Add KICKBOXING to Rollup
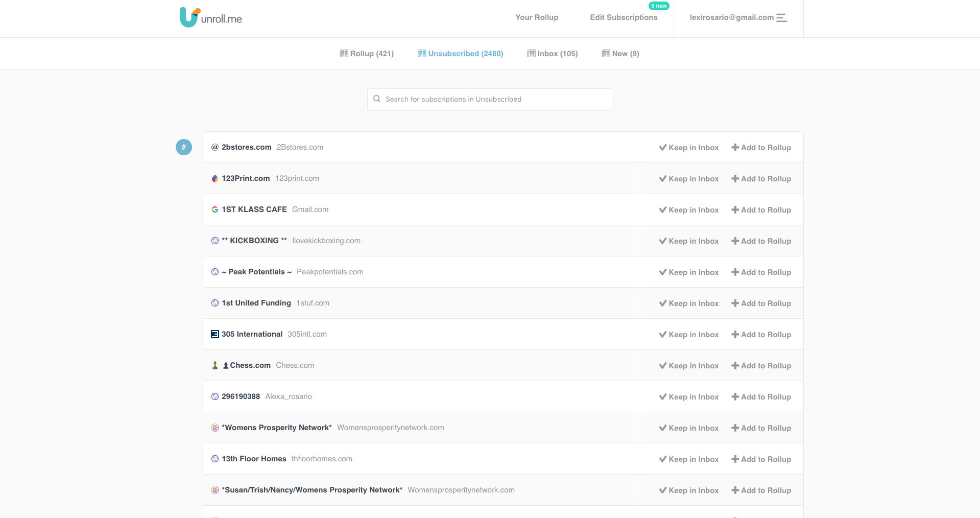The width and height of the screenshot is (980, 518). pyautogui.click(x=761, y=241)
